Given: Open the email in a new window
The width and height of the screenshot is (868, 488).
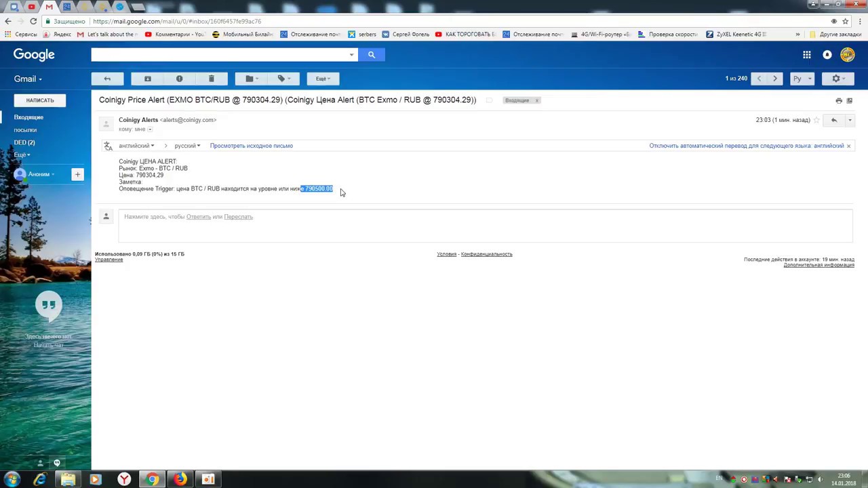Looking at the screenshot, I should click(x=850, y=100).
